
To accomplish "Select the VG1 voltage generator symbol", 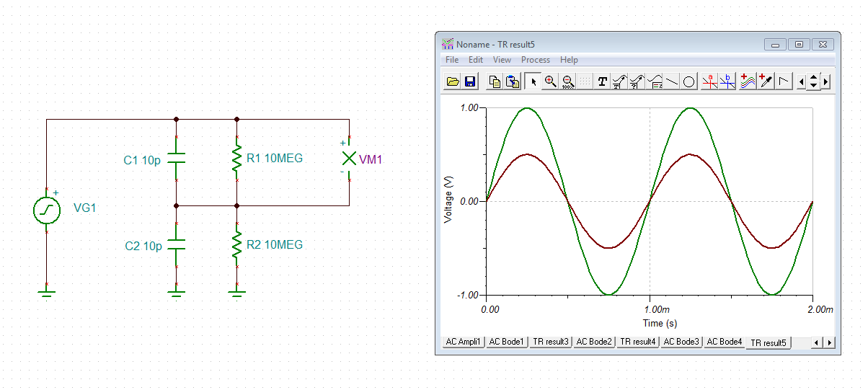I will (x=47, y=210).
